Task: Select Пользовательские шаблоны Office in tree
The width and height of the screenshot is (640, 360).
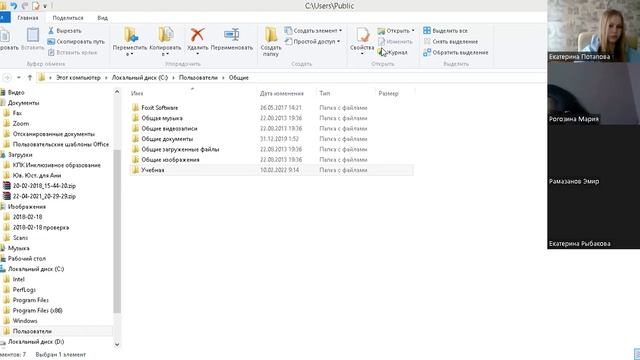Action: (60, 144)
